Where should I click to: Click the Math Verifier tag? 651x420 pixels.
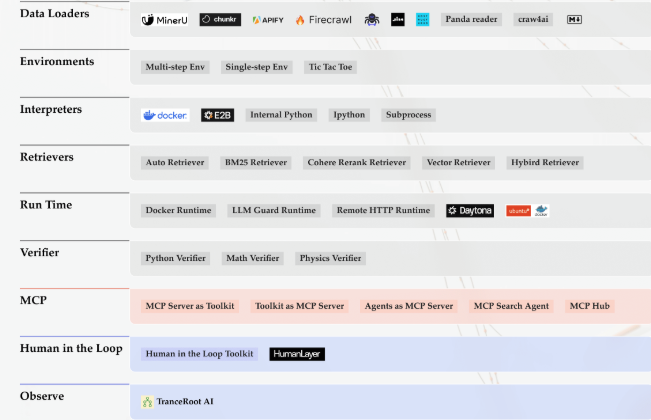pyautogui.click(x=253, y=258)
